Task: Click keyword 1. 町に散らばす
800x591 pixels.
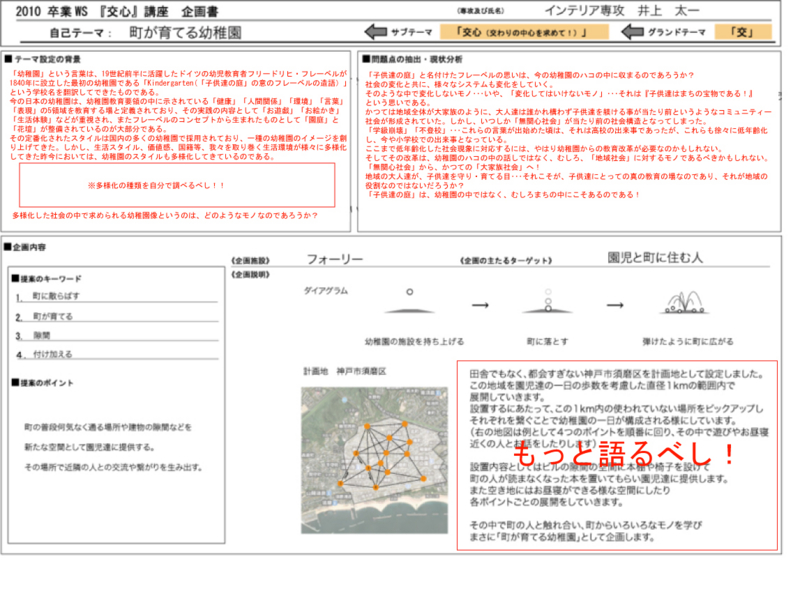Action: click(47, 297)
